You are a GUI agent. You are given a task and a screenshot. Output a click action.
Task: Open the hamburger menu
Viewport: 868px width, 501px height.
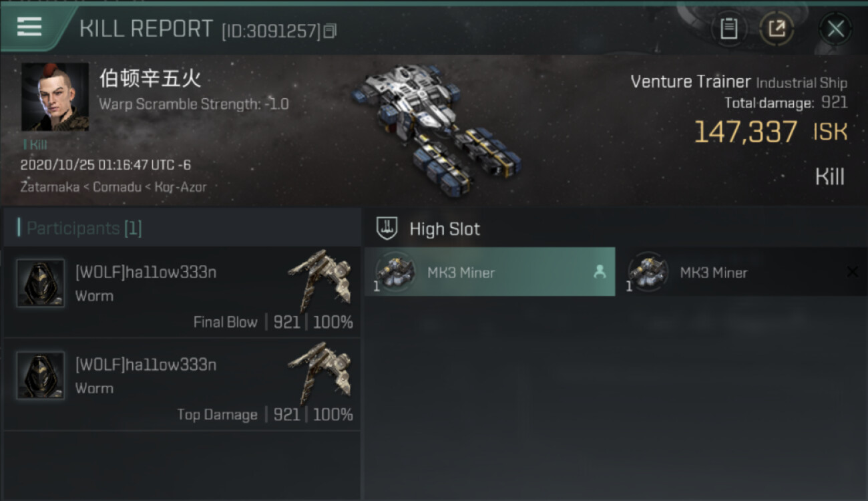tap(29, 27)
